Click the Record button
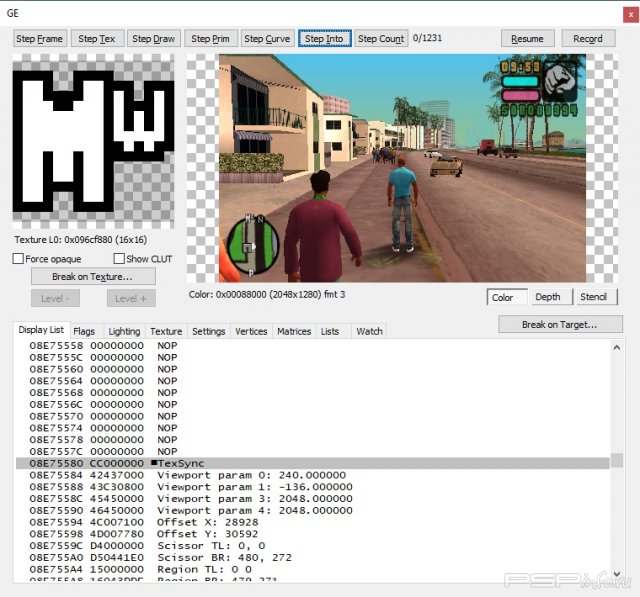640x597 pixels. coord(588,39)
